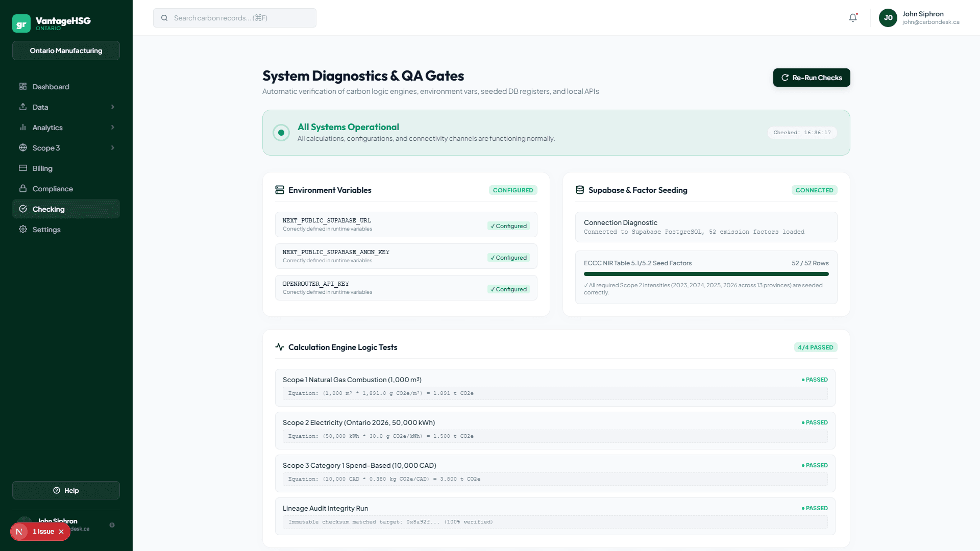
Task: Click the Data upload icon in sidebar
Action: click(23, 107)
